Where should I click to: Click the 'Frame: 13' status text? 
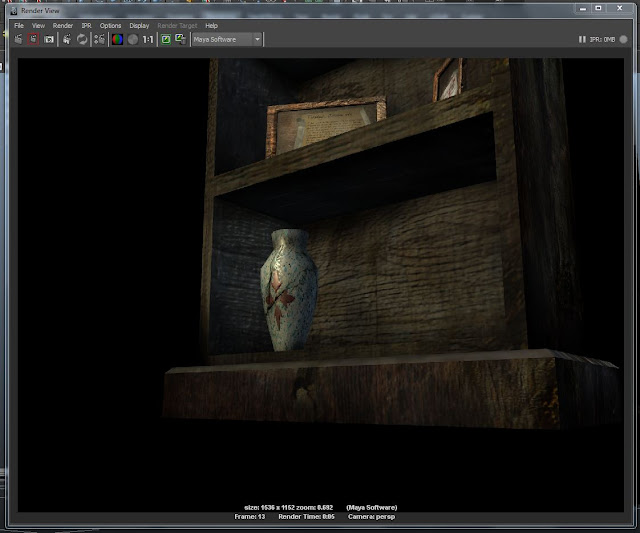[x=250, y=517]
